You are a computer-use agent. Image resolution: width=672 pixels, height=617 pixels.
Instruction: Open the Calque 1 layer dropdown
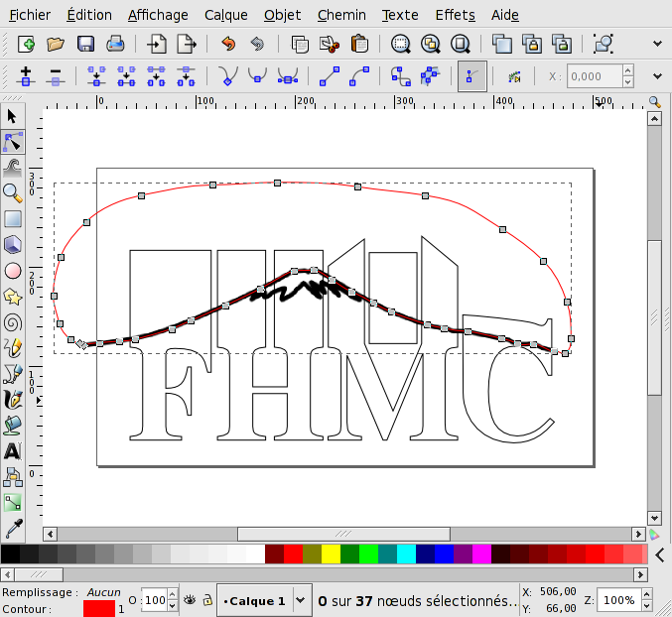coord(301,600)
